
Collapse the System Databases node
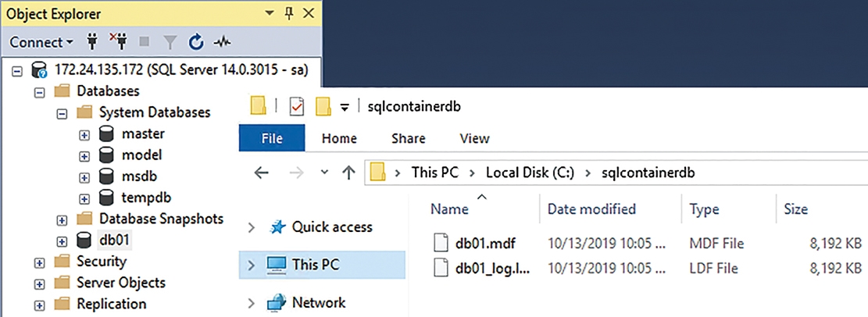point(62,113)
